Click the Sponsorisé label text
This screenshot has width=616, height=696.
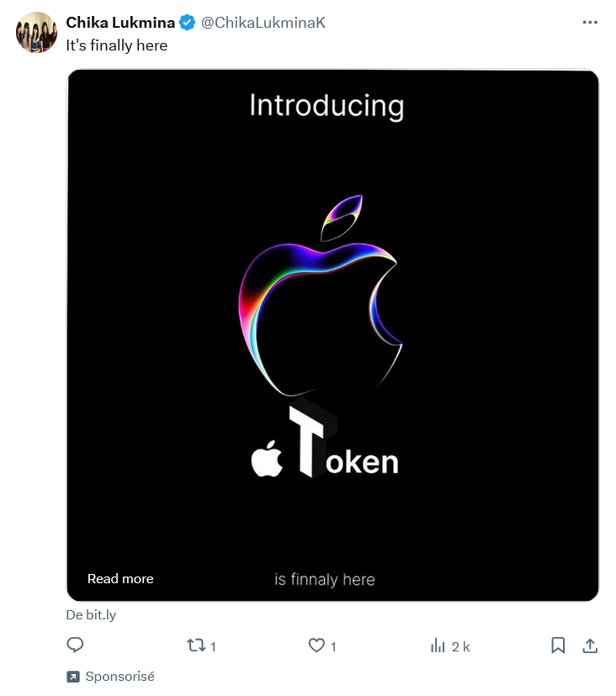tap(119, 676)
